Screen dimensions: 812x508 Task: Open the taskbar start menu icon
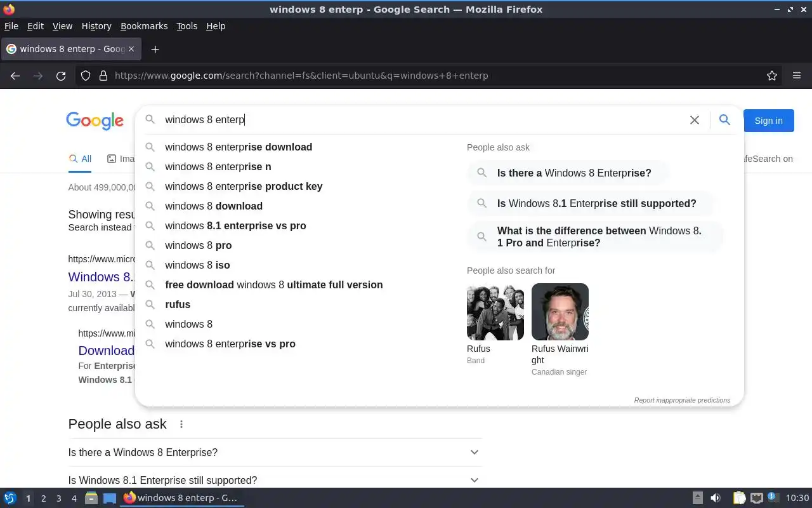tap(10, 498)
